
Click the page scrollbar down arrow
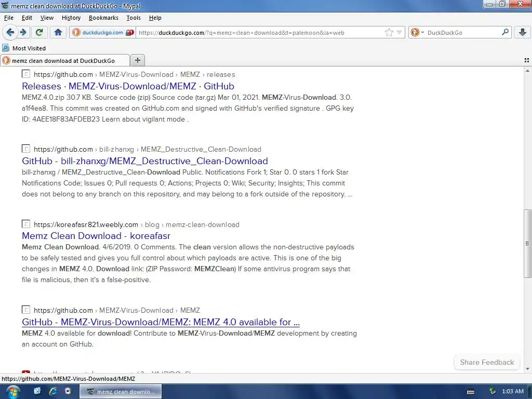tap(528, 369)
